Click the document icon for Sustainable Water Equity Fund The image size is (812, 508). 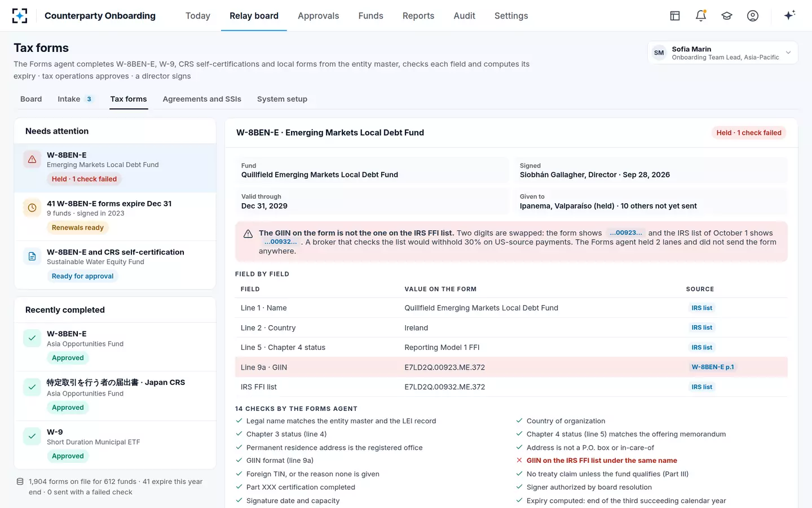tap(32, 256)
